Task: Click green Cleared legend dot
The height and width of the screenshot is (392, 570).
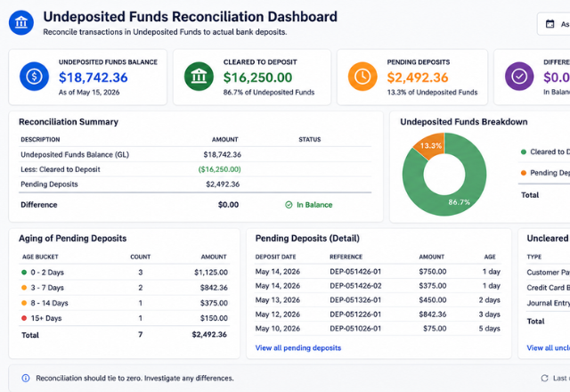Action: tap(524, 152)
